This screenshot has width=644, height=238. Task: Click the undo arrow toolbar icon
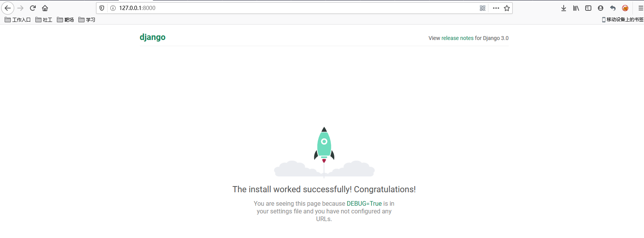pos(613,8)
